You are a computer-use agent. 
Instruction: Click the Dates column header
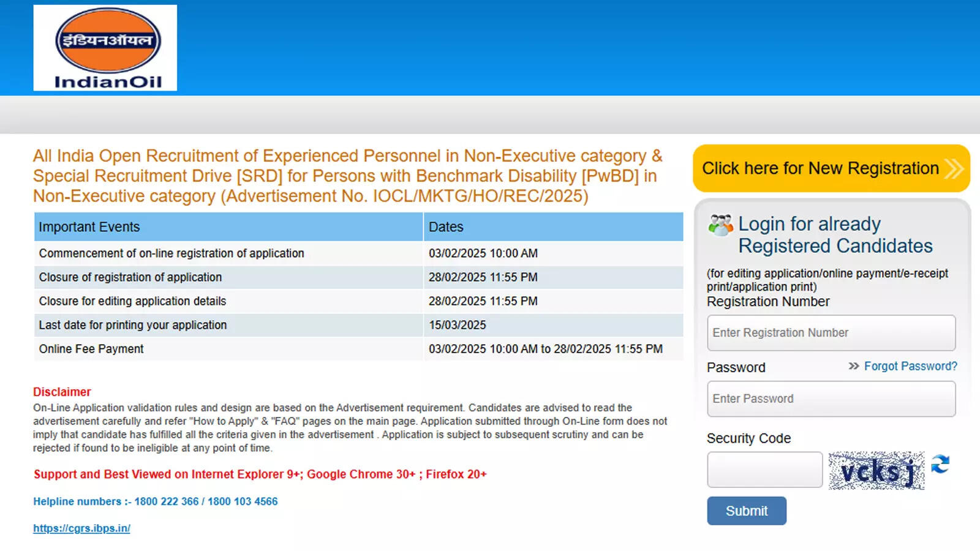(x=446, y=227)
